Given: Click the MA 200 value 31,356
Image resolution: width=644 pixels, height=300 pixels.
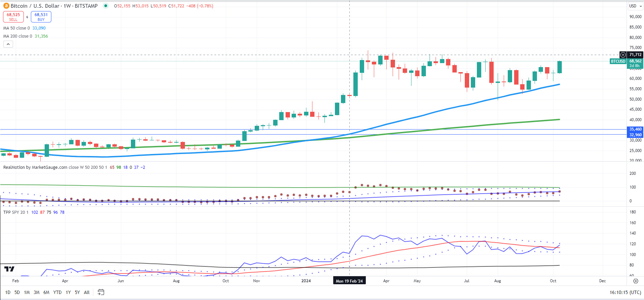Looking at the screenshot, I should click(41, 36).
